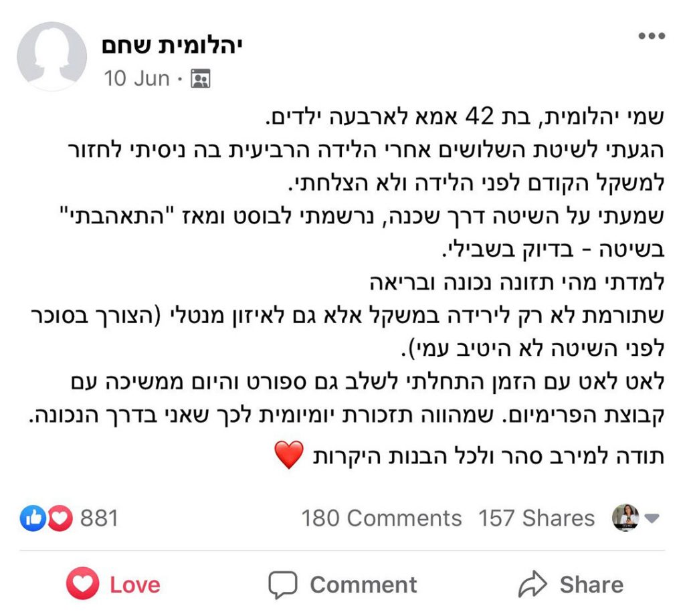This screenshot has width=685, height=616.
Task: Click the arrow icon on the Share button
Action: (532, 585)
